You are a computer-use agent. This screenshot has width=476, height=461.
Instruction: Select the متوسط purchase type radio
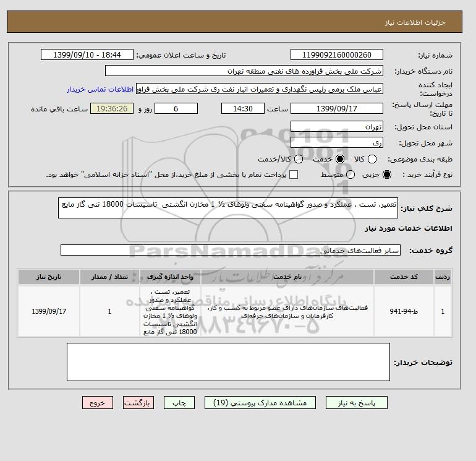point(351,174)
